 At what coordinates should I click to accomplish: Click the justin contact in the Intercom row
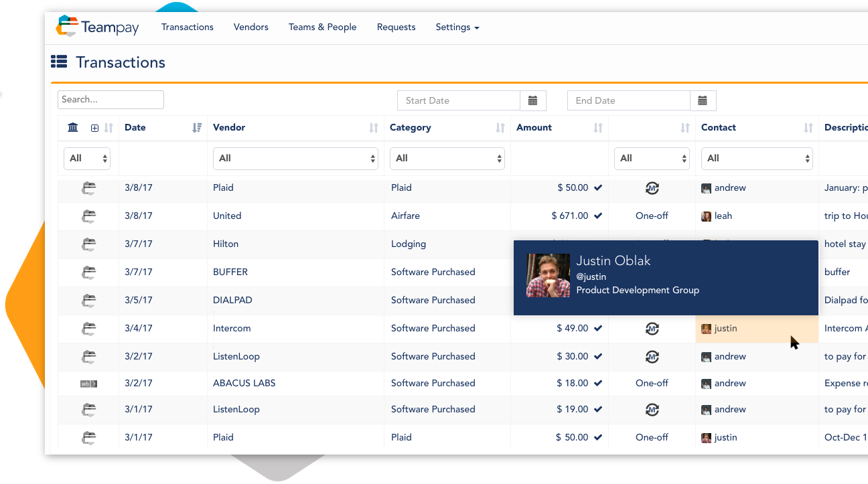(725, 329)
